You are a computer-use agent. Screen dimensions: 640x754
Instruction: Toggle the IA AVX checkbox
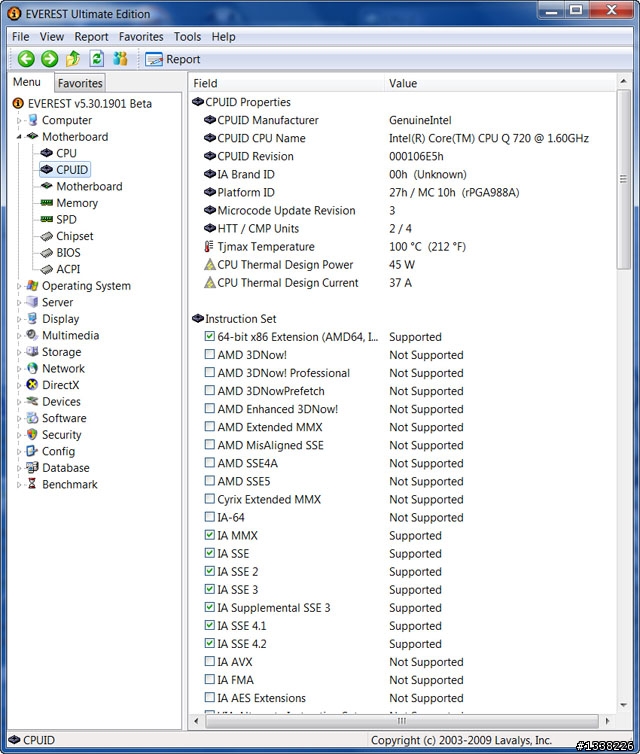point(210,661)
